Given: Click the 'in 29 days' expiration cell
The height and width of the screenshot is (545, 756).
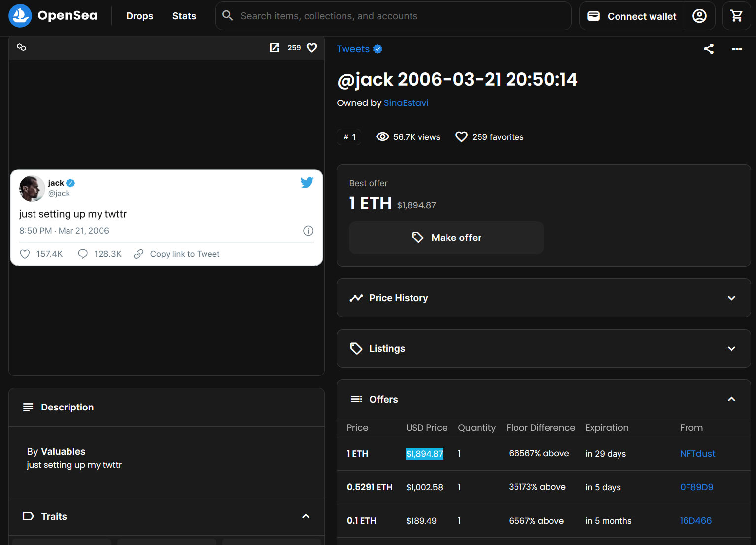Looking at the screenshot, I should (x=605, y=453).
